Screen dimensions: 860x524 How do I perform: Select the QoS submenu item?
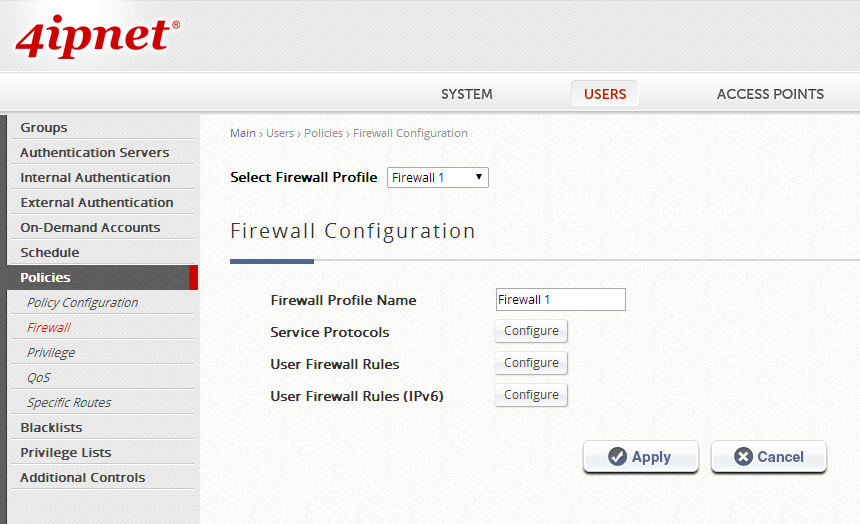coord(38,378)
